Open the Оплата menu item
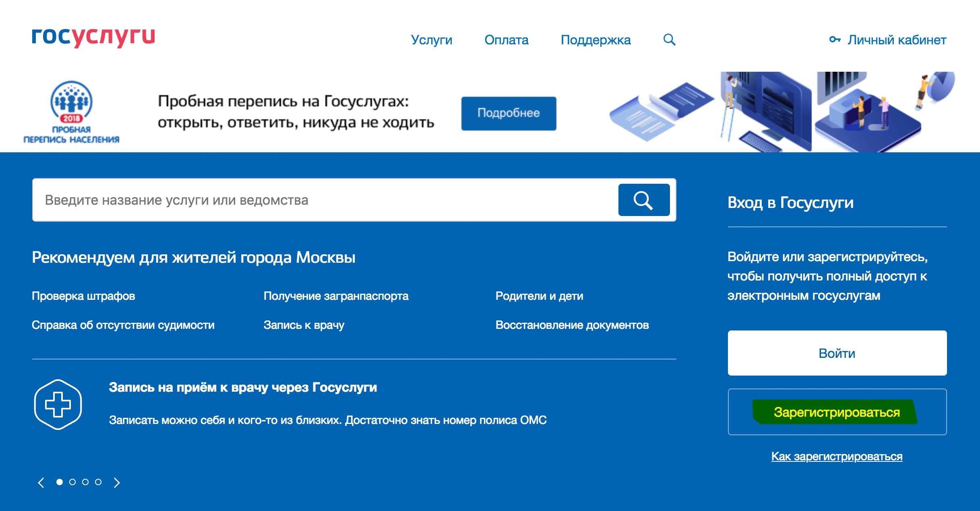Screen dimensions: 980x511 pos(506,40)
